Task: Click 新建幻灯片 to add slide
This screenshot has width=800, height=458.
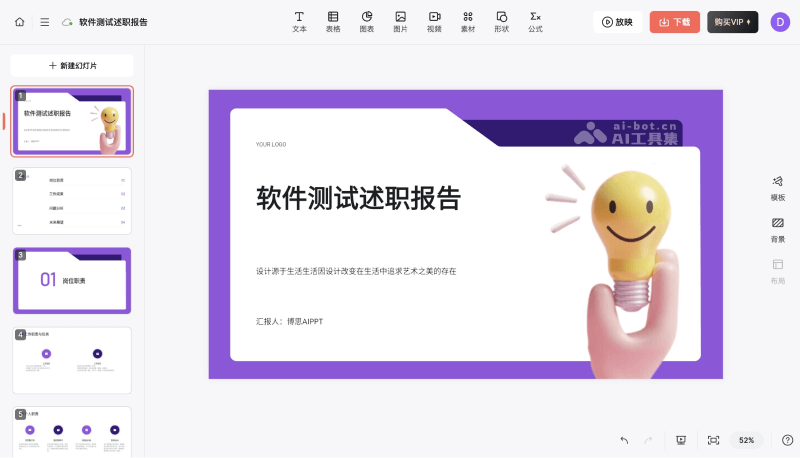Action: [72, 65]
